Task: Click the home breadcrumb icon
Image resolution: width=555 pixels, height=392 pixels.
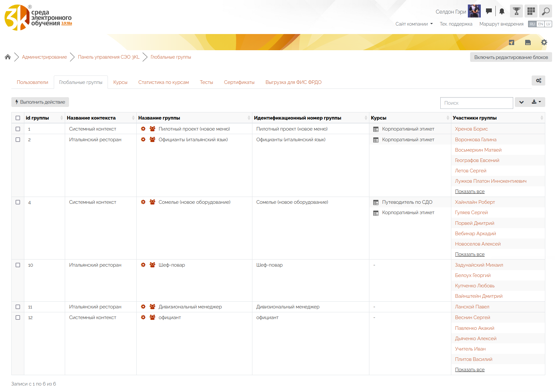Action: click(8, 57)
